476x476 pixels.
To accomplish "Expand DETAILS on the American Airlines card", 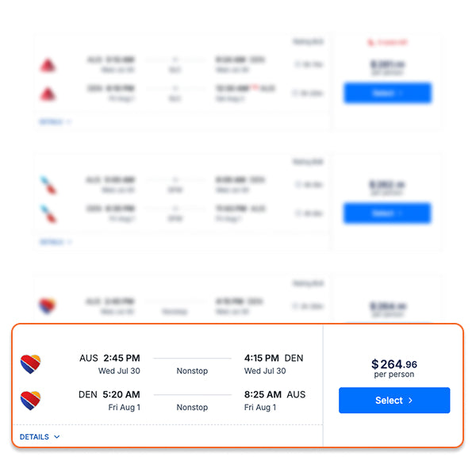I will [56, 242].
